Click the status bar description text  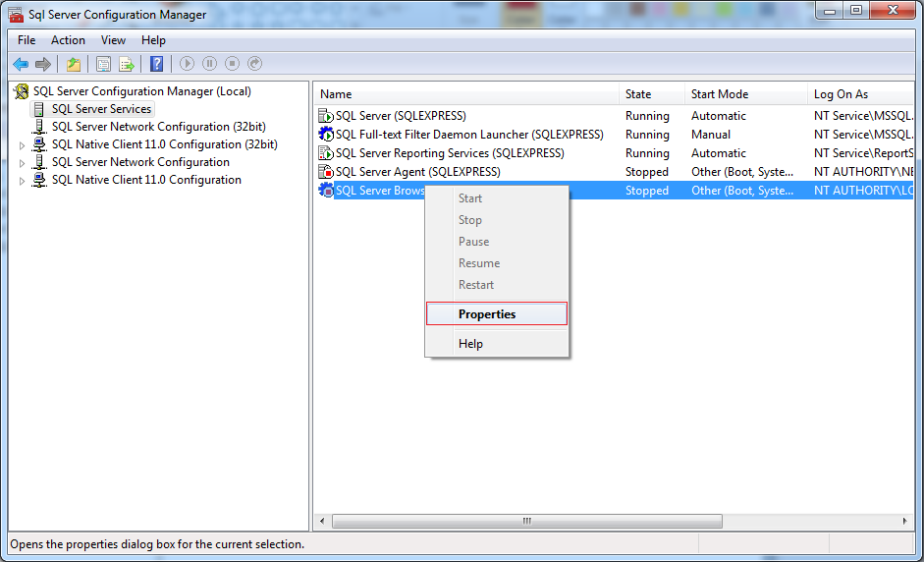pyautogui.click(x=157, y=544)
